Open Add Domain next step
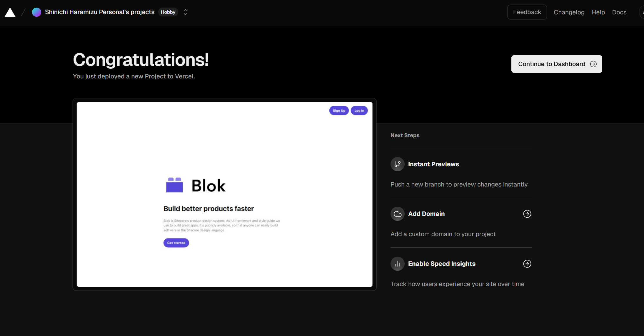Screen dimensions: 644x336 coord(426,214)
